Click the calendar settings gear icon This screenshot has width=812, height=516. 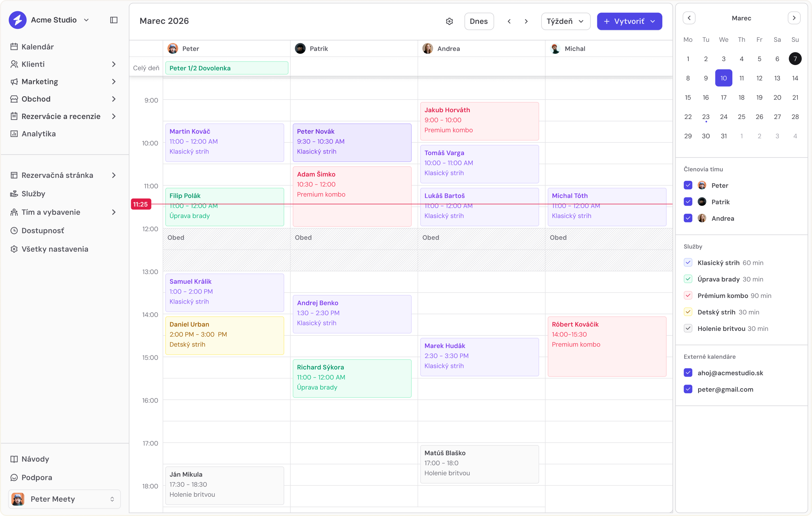pos(449,21)
